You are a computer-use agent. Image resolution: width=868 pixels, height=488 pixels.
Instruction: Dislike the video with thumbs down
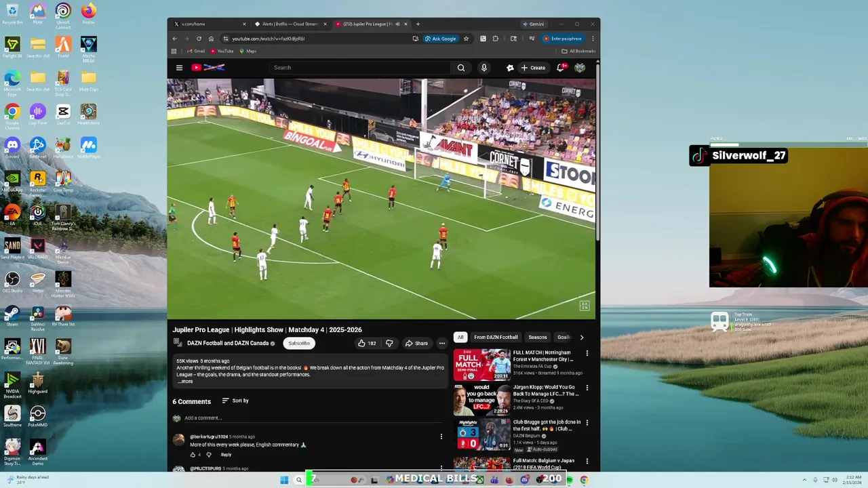click(389, 343)
